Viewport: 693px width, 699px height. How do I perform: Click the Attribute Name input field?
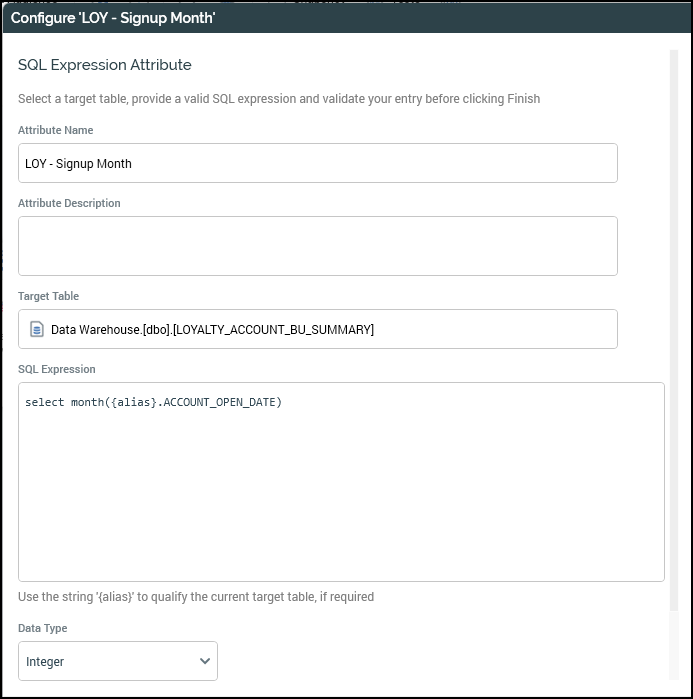coord(317,163)
